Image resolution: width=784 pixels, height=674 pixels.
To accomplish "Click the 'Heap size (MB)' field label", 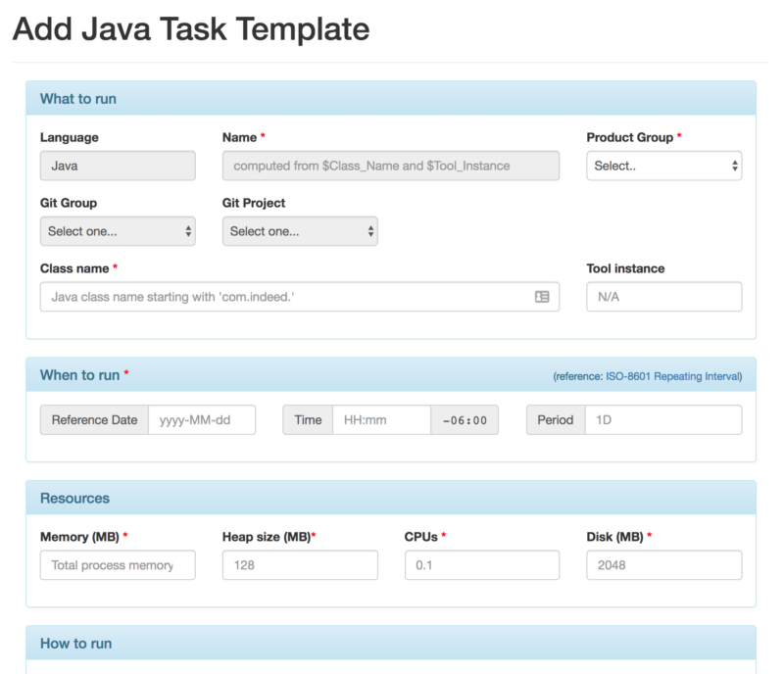I will (x=267, y=537).
